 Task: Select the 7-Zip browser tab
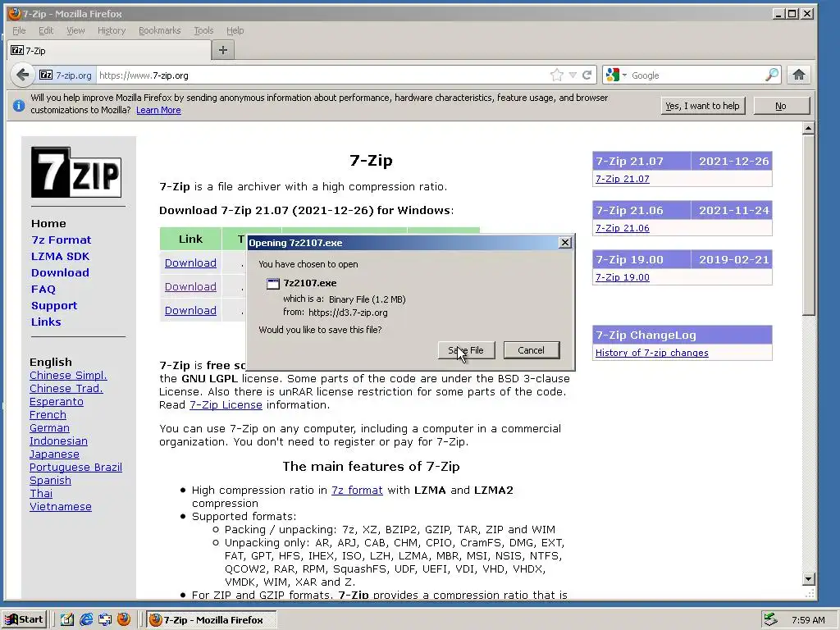tap(109, 50)
